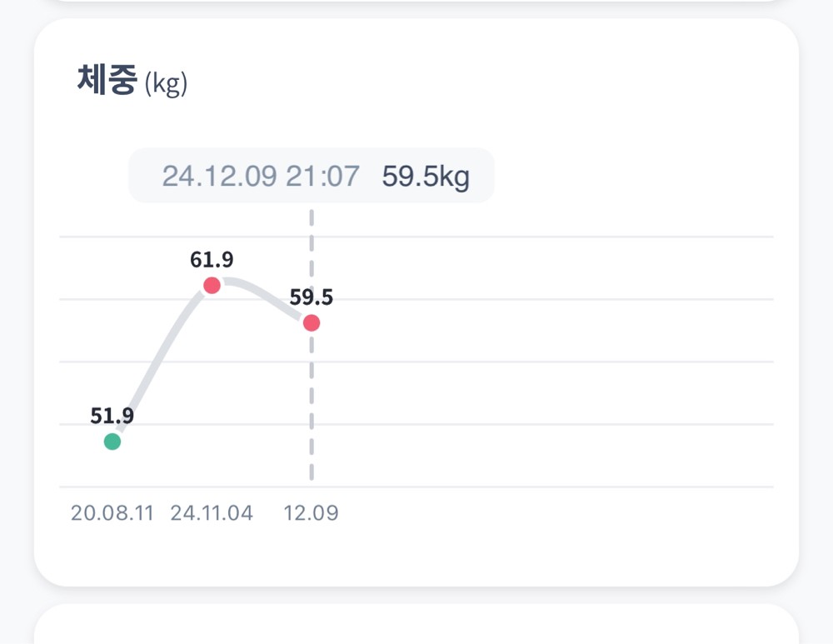The width and height of the screenshot is (833, 644).
Task: Click the 체중 chart title
Action: 106,82
